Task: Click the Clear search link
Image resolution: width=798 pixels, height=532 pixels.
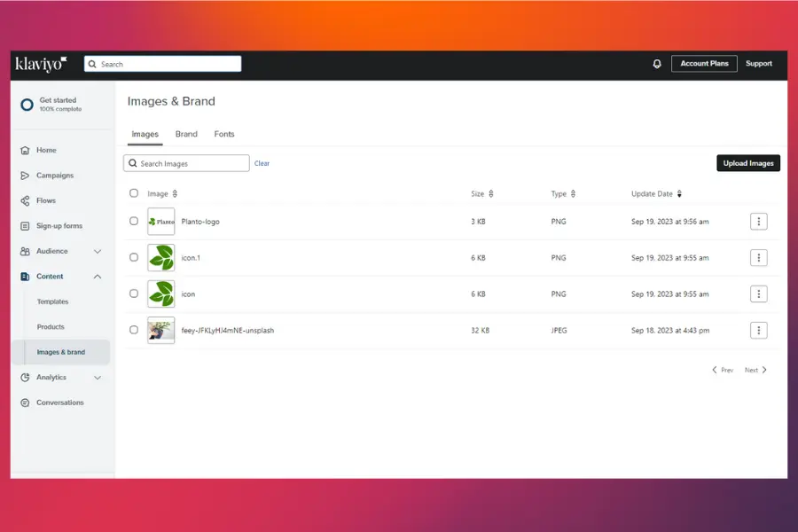Action: pyautogui.click(x=262, y=163)
